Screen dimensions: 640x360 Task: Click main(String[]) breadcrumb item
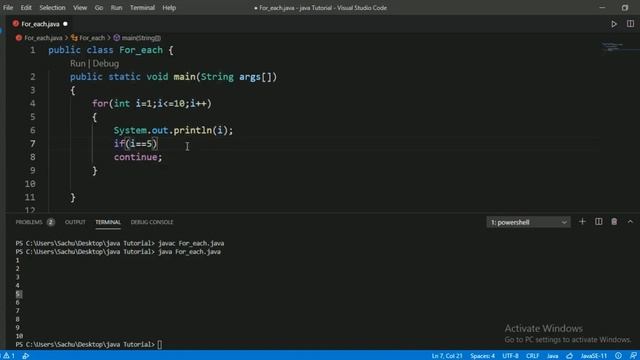tap(141, 38)
